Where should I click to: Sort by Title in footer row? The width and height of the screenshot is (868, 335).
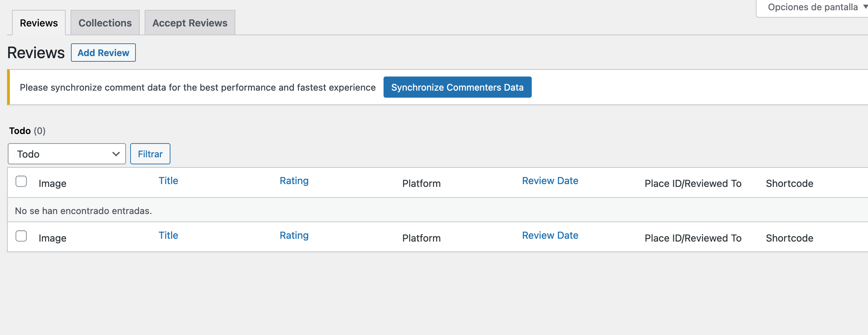coord(168,235)
